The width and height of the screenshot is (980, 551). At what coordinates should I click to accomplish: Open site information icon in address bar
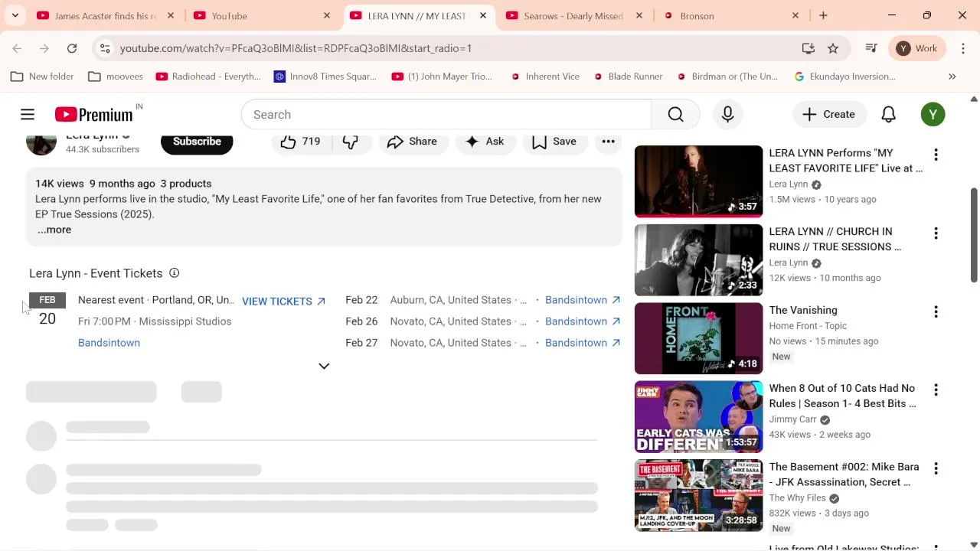click(105, 48)
